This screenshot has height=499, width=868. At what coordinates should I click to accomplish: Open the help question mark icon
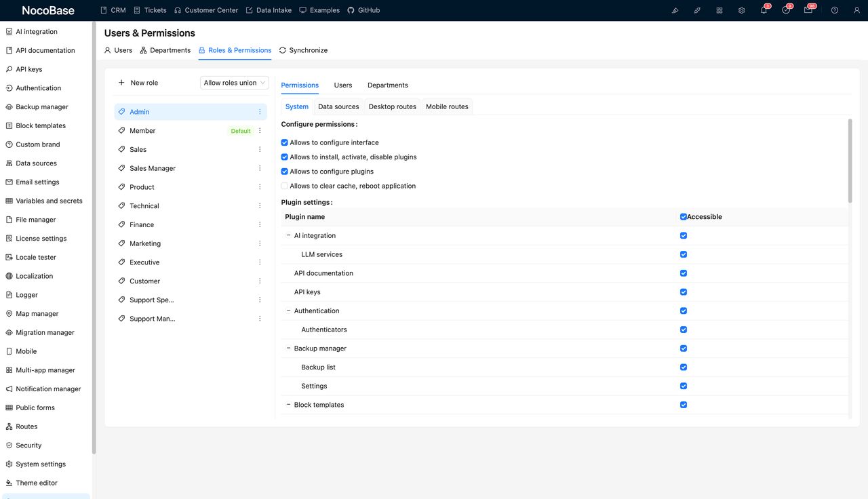835,10
